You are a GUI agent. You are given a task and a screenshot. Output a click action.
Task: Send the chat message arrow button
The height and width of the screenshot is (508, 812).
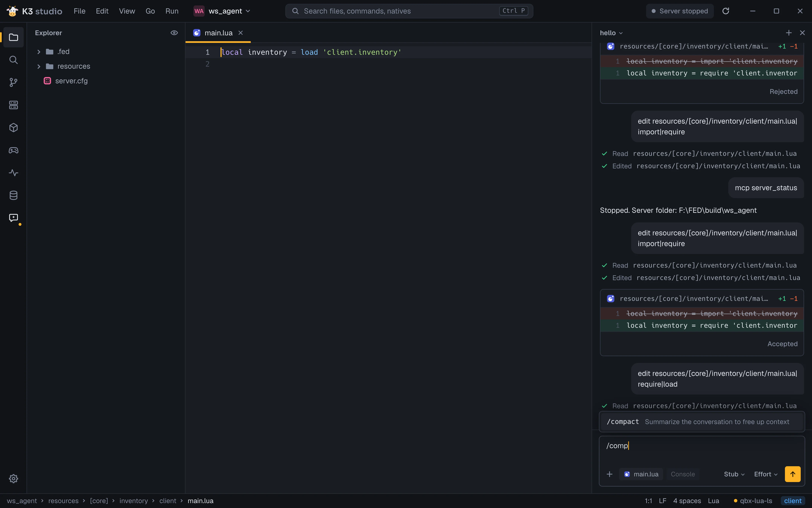point(792,474)
